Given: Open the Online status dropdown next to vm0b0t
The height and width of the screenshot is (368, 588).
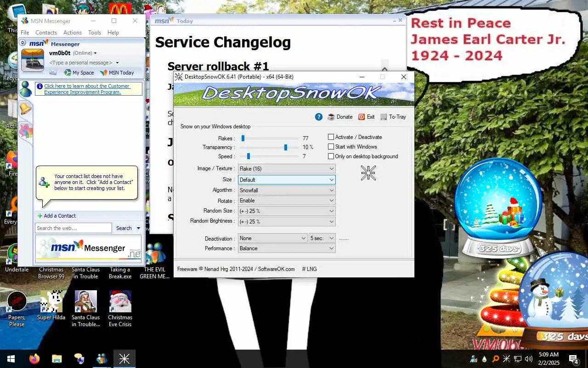Looking at the screenshot, I should click(x=95, y=53).
